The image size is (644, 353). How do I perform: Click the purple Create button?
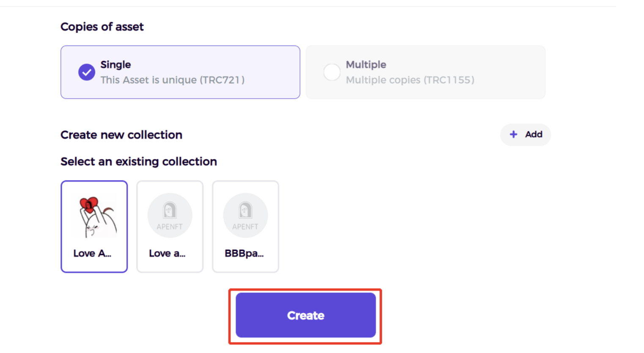305,315
